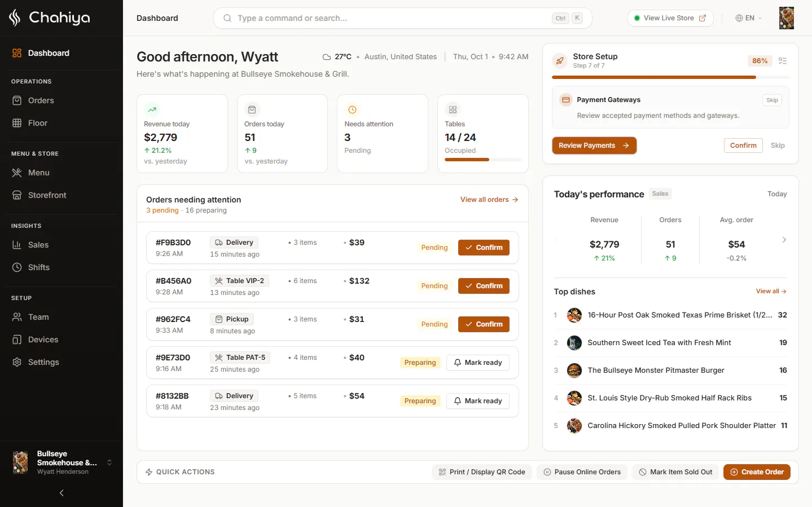Click the Devices icon under Setup
Screen dimensions: 812x507
pos(17,340)
